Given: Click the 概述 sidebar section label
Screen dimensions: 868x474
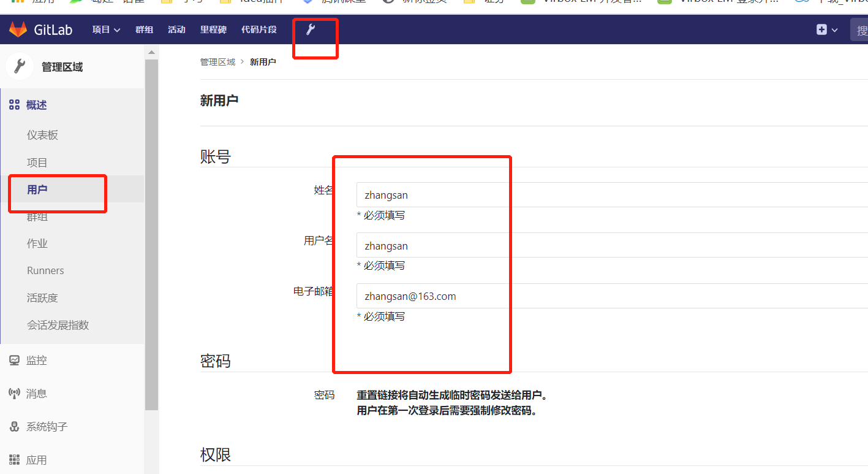Looking at the screenshot, I should point(37,105).
